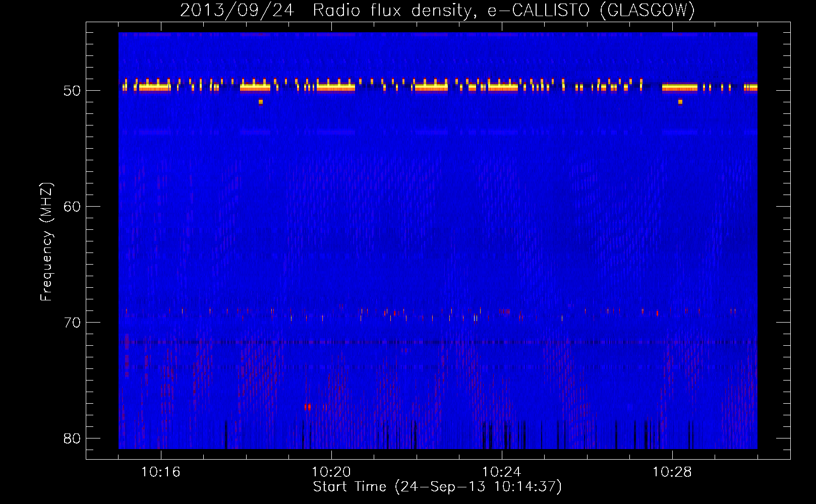Click the '10:28' time tick label

[672, 472]
